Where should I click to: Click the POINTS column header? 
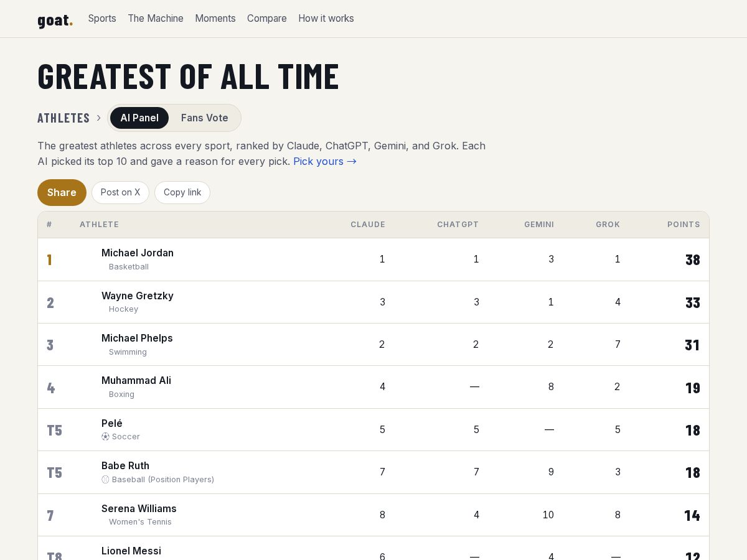click(x=684, y=225)
